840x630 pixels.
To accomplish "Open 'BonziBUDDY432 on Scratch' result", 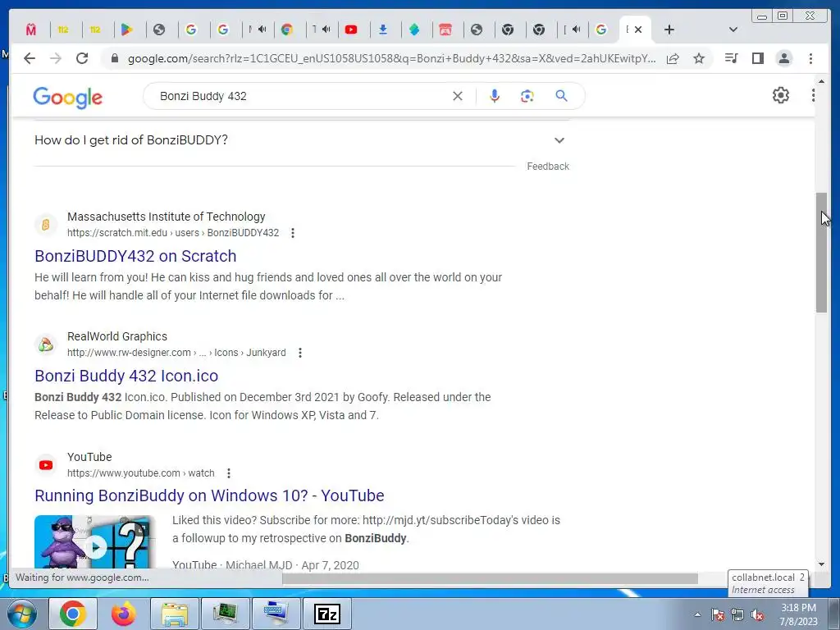I will 135,256.
